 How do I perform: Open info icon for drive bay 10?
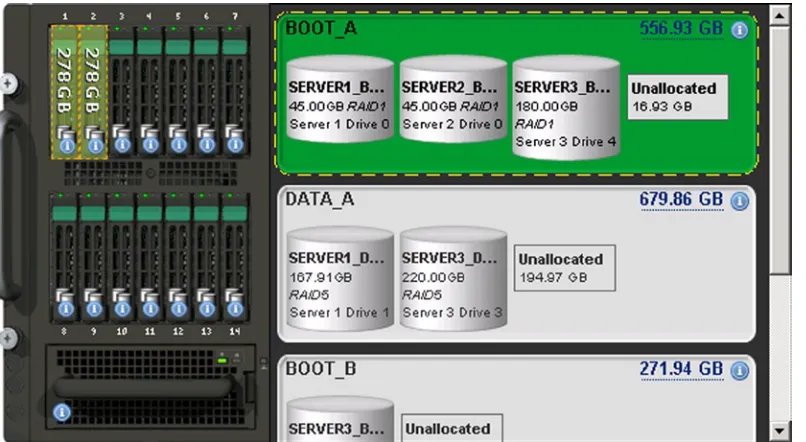122,309
